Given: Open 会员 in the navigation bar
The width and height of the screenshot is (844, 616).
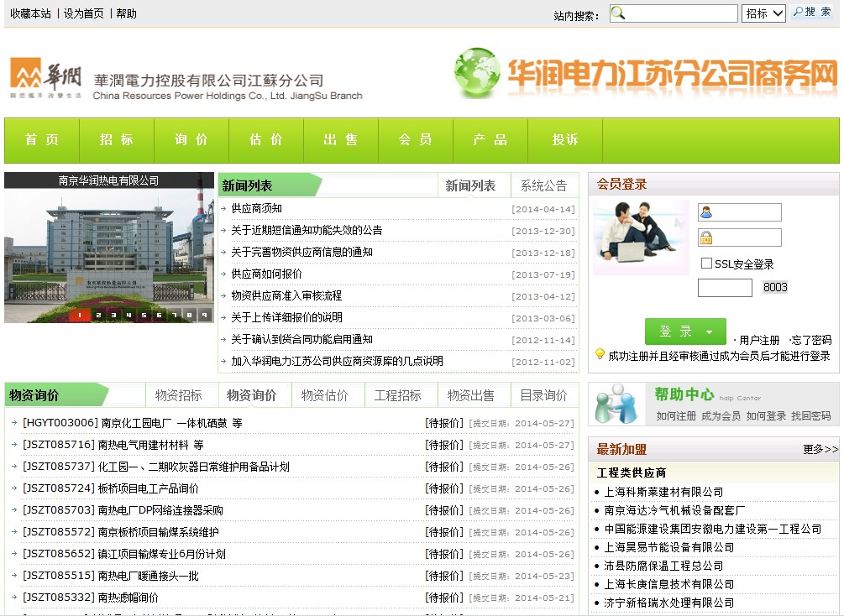Looking at the screenshot, I should [416, 140].
